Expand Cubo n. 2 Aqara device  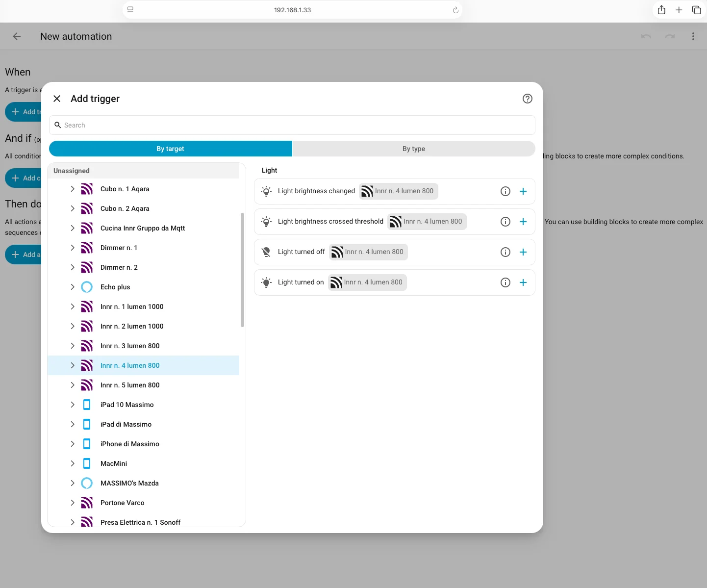click(73, 208)
